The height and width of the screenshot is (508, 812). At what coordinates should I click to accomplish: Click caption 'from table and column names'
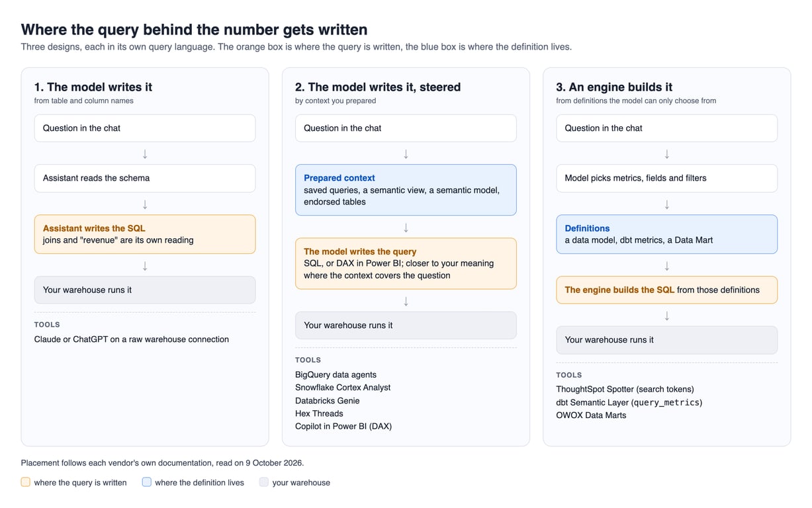(84, 101)
